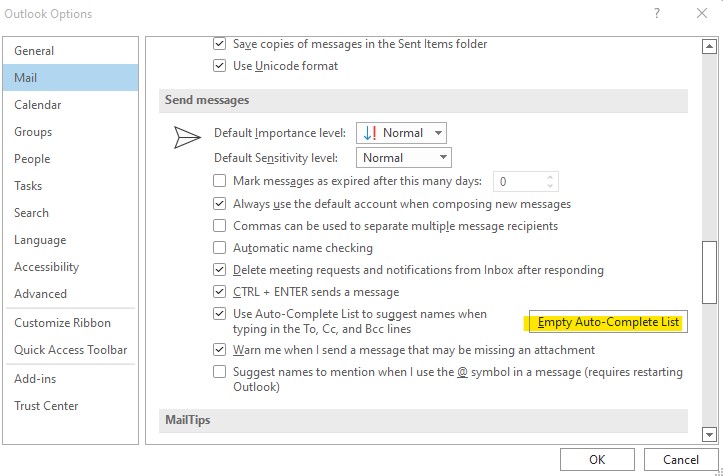Toggle Delete meeting requests after responding
This screenshot has width=723, height=476.
tap(219, 269)
